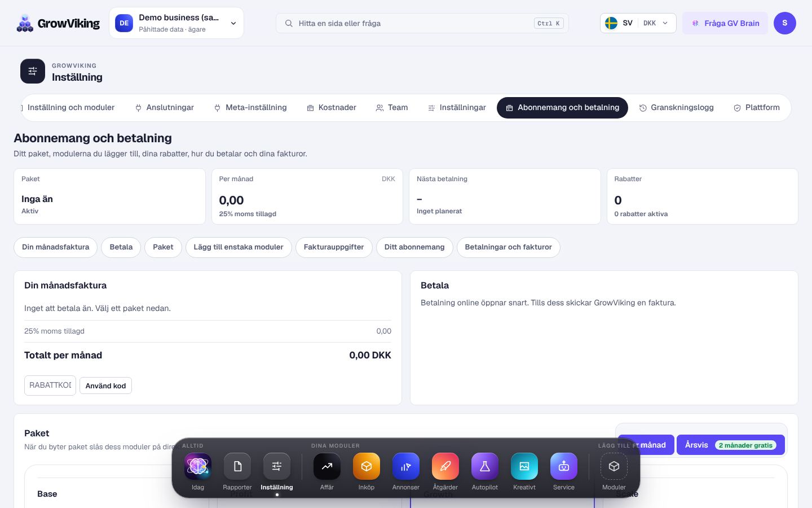Open the Anslutningar tab

pos(165,107)
